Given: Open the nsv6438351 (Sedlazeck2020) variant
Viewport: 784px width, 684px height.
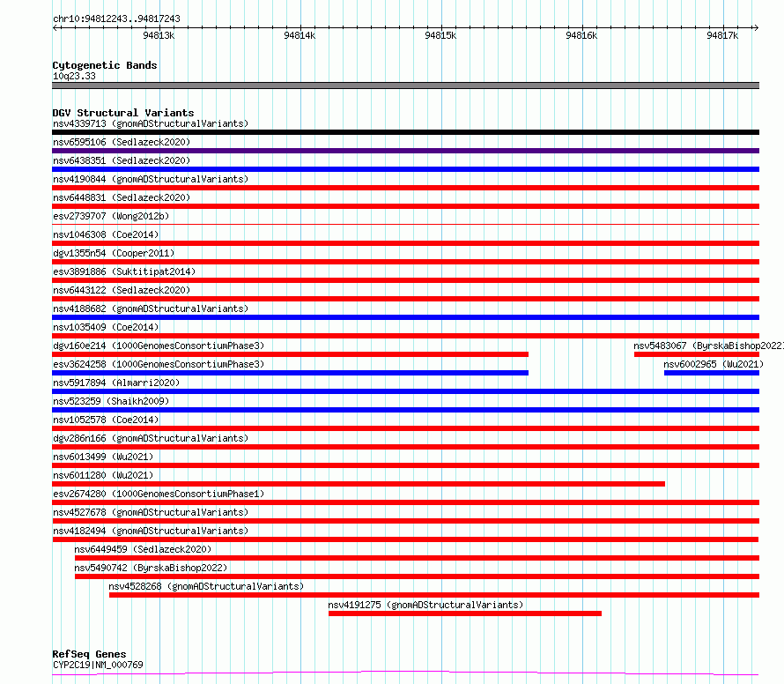Looking at the screenshot, I should pyautogui.click(x=122, y=160).
